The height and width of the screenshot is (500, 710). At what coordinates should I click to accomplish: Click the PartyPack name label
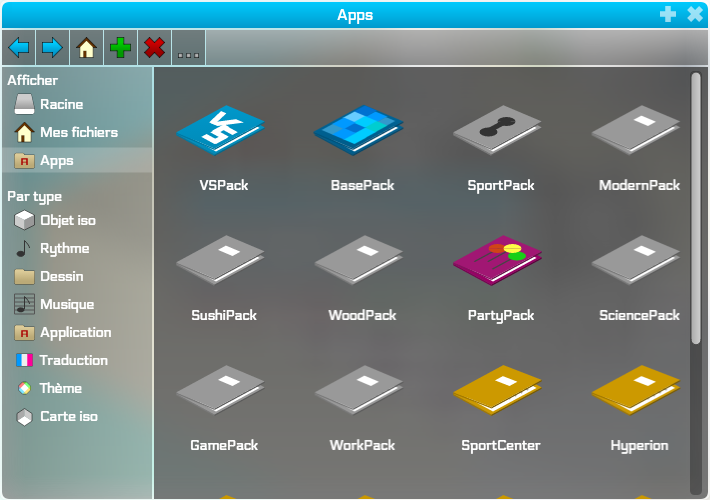click(x=501, y=316)
